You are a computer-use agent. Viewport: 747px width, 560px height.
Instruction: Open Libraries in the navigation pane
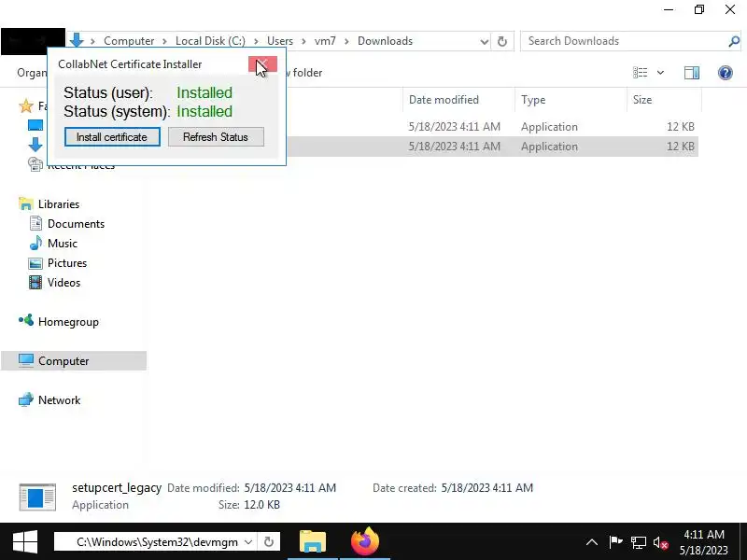coord(58,203)
